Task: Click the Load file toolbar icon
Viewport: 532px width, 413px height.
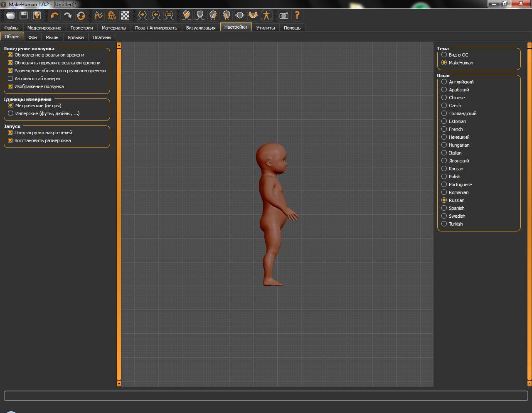Action: point(10,15)
